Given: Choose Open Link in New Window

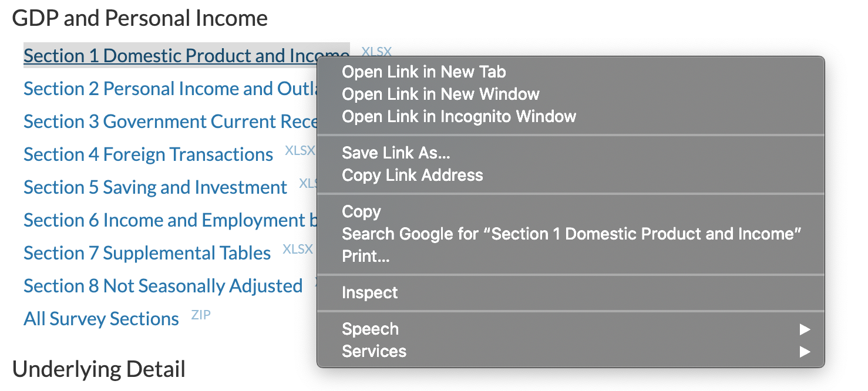Looking at the screenshot, I should point(440,94).
